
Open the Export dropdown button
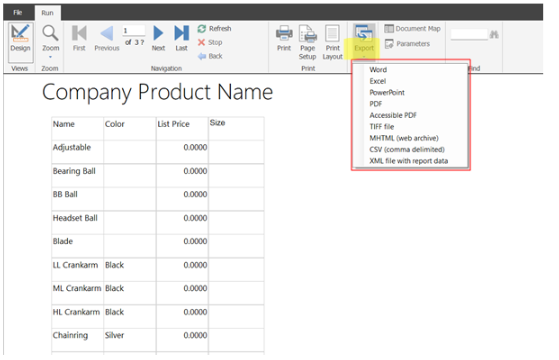(364, 41)
